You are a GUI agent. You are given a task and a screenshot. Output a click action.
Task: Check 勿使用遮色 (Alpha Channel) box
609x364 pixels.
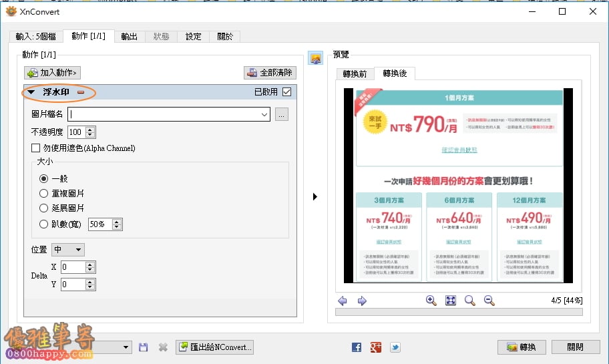(36, 148)
